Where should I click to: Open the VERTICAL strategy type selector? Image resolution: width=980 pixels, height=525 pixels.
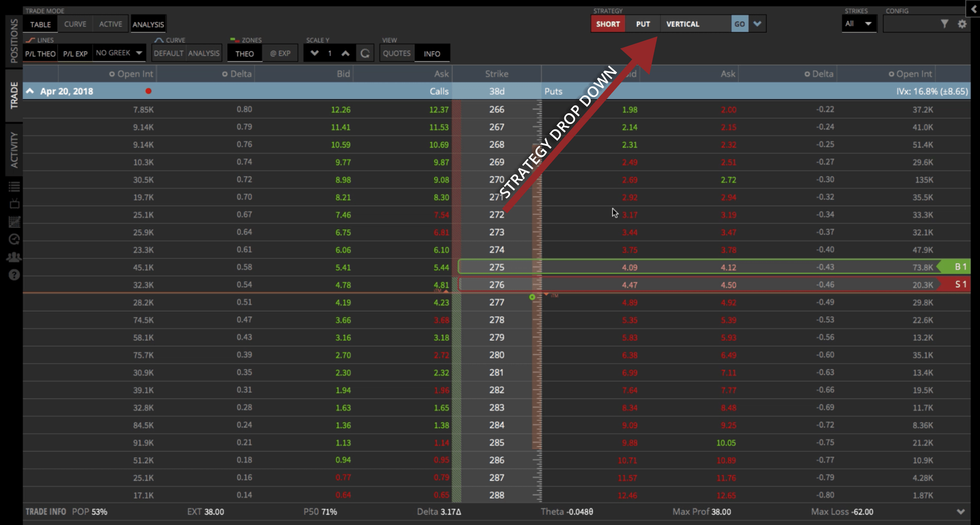point(696,24)
